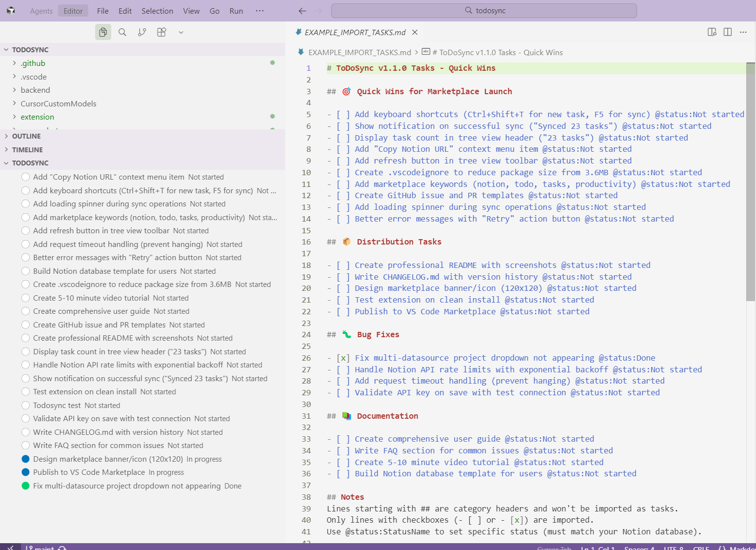Select 'Handle Notion API rate limits' task row

point(142,365)
